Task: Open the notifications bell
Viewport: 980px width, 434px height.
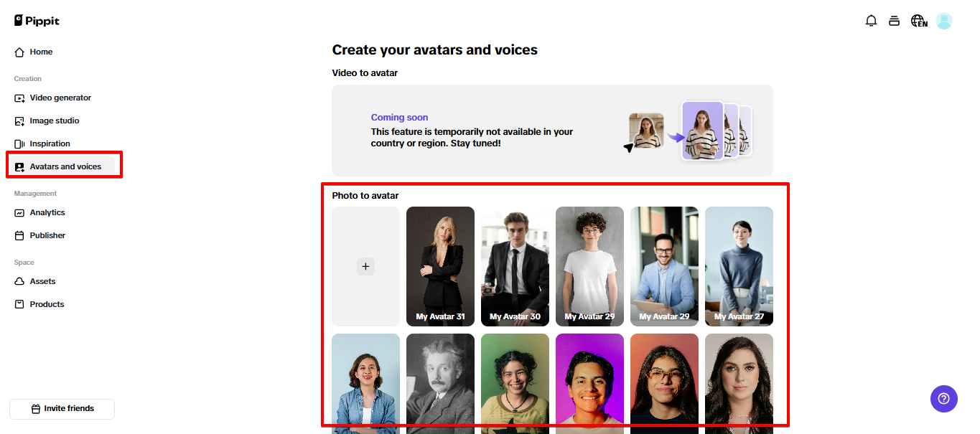Action: 871,21
